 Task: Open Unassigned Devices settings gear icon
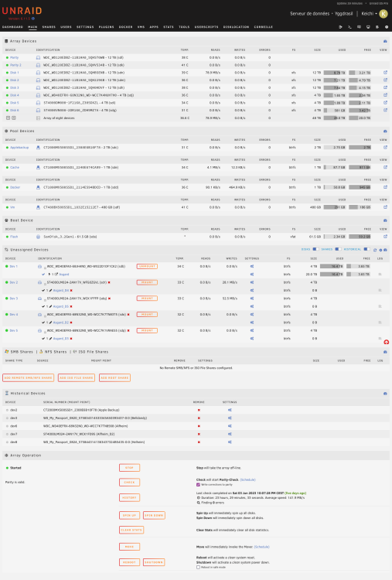(x=380, y=250)
